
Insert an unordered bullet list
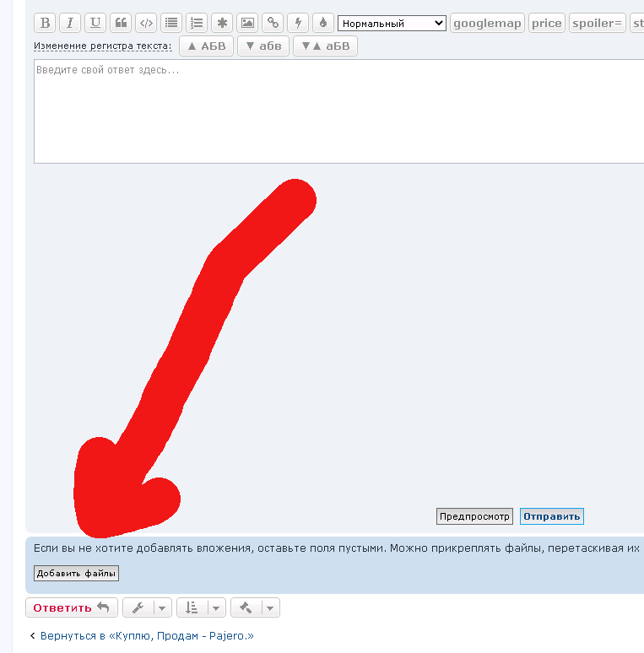tap(171, 23)
